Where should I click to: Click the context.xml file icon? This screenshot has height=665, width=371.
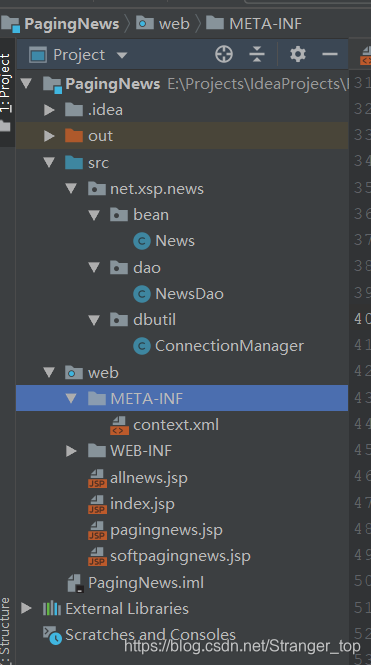point(119,425)
